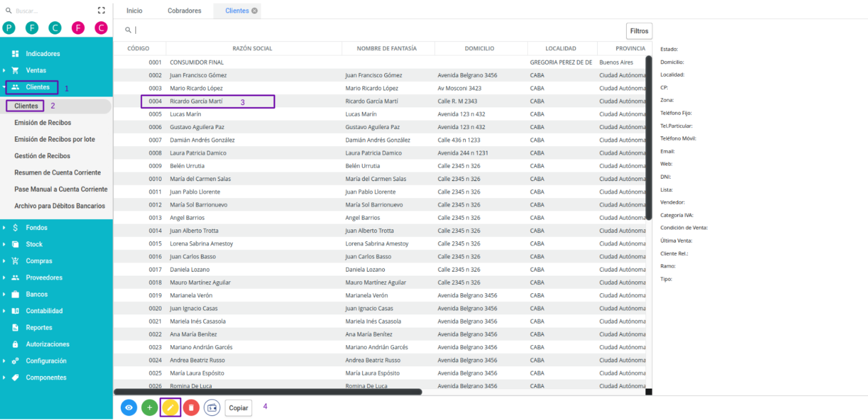868x420 pixels.
Task: Open Archivo para Débitos Bancarios
Action: tap(60, 206)
